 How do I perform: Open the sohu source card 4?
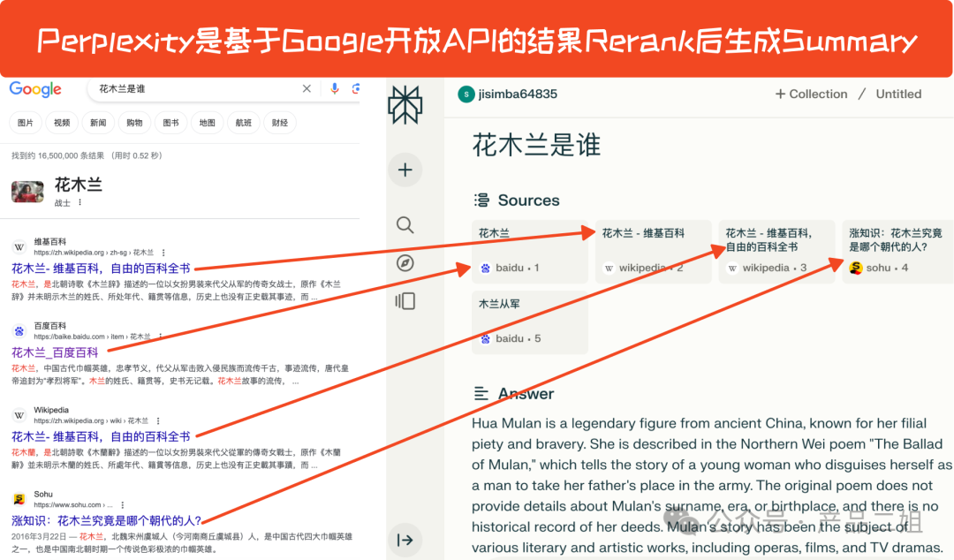click(898, 252)
